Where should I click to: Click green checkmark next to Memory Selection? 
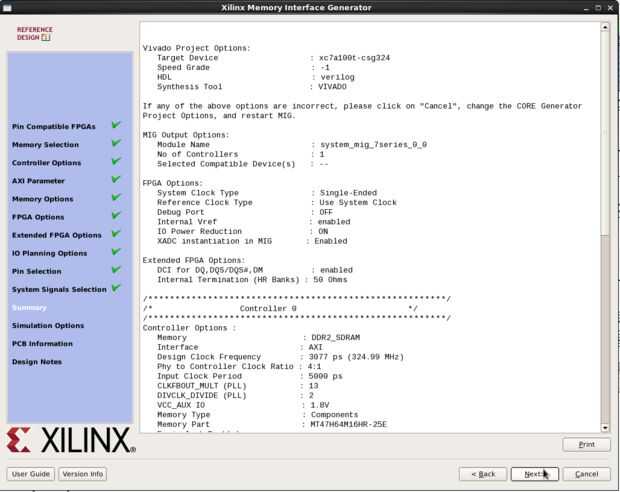coord(116,143)
